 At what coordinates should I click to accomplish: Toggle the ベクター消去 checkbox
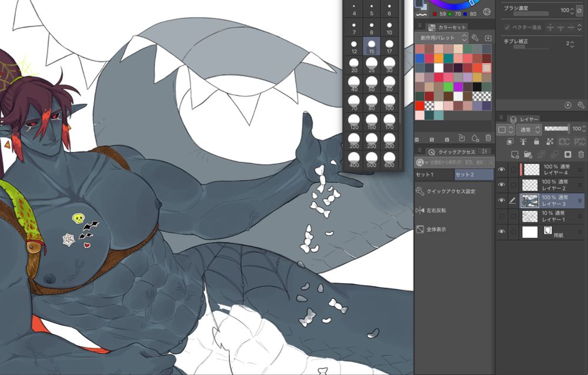point(507,28)
